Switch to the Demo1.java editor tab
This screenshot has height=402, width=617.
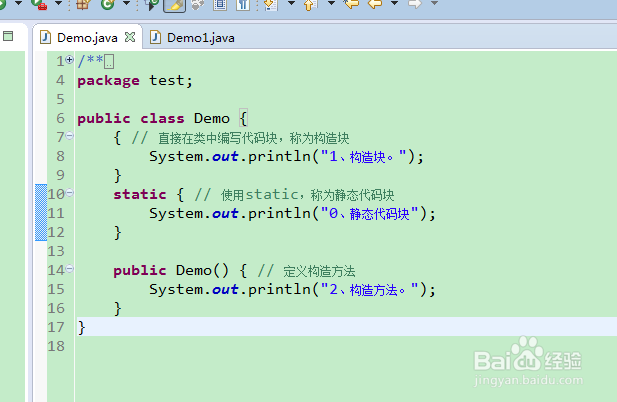[x=192, y=38]
